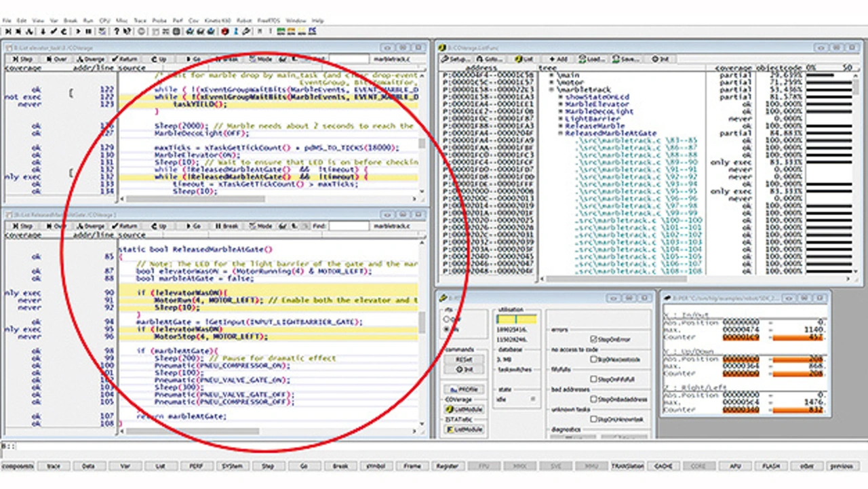Click Save in the coverage ListFunc toolbar

[x=625, y=59]
